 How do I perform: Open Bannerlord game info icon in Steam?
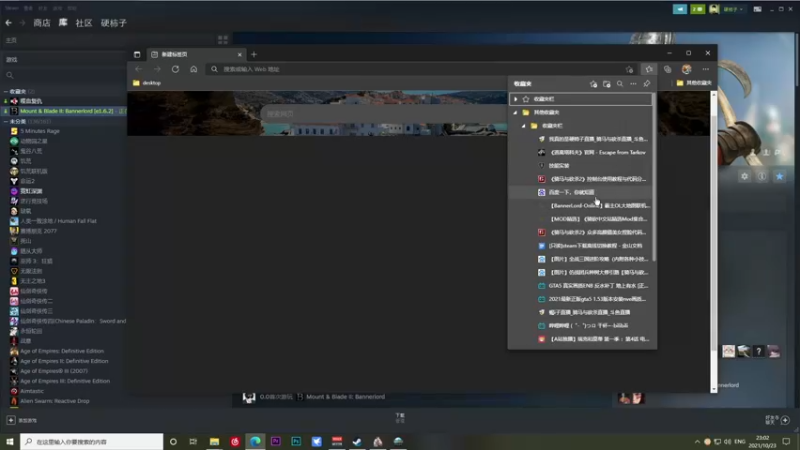tap(762, 176)
